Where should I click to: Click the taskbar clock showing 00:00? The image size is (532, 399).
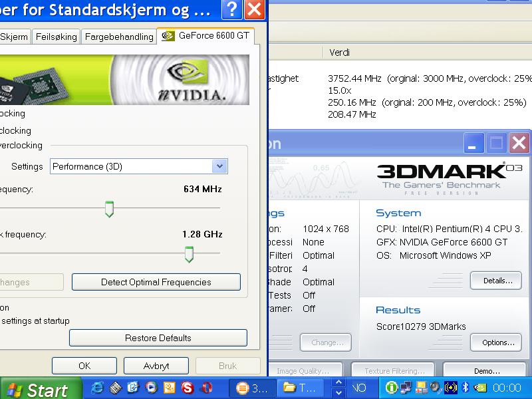pos(507,388)
